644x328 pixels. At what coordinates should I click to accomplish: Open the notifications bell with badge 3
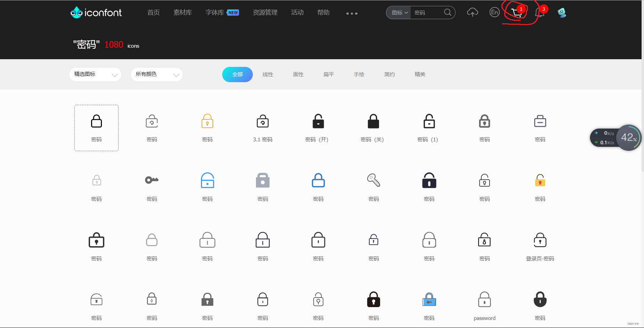[540, 13]
